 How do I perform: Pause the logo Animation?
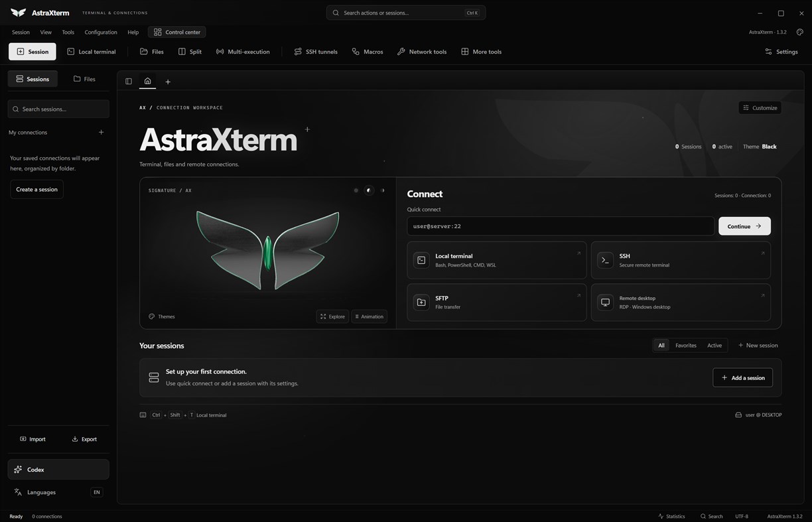point(369,316)
